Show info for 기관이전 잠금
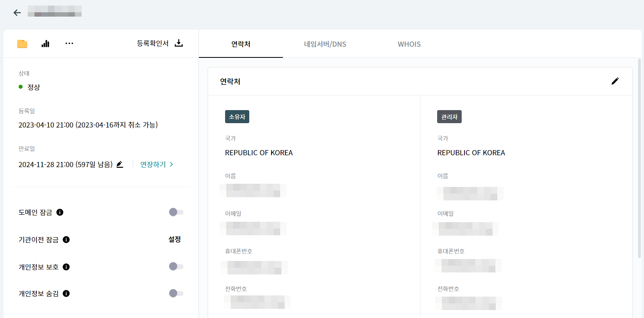 pos(66,240)
